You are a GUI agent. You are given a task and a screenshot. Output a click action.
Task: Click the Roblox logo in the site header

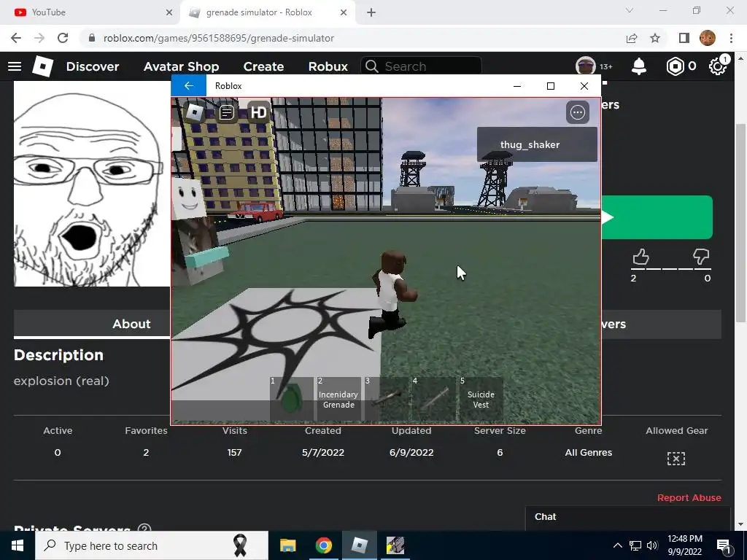[42, 66]
